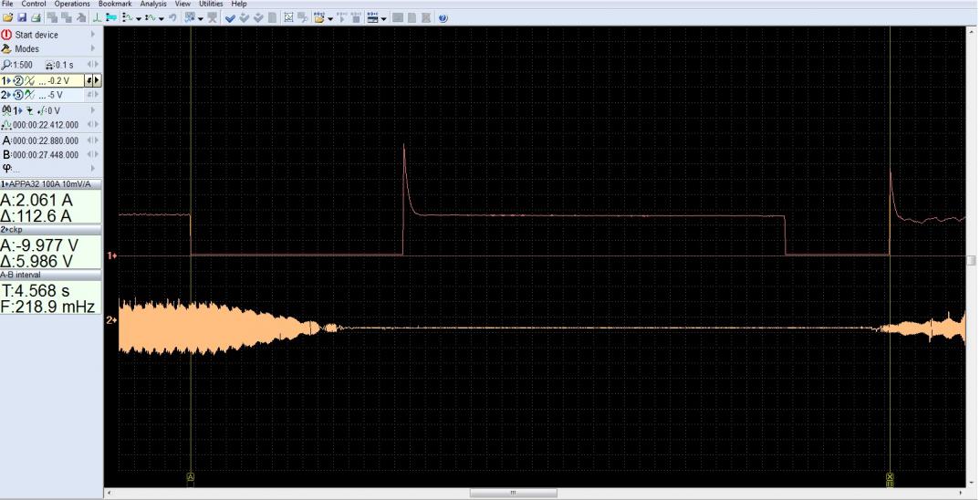This screenshot has width=980, height=500.
Task: Click the Open file folder icon
Action: (x=7, y=18)
